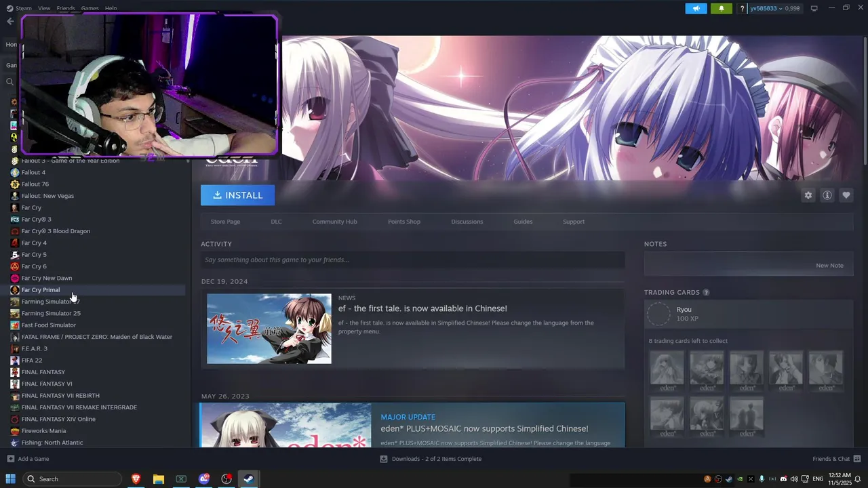The height and width of the screenshot is (488, 868).
Task: Open Steam announcements megaphone button
Action: pyautogui.click(x=696, y=8)
